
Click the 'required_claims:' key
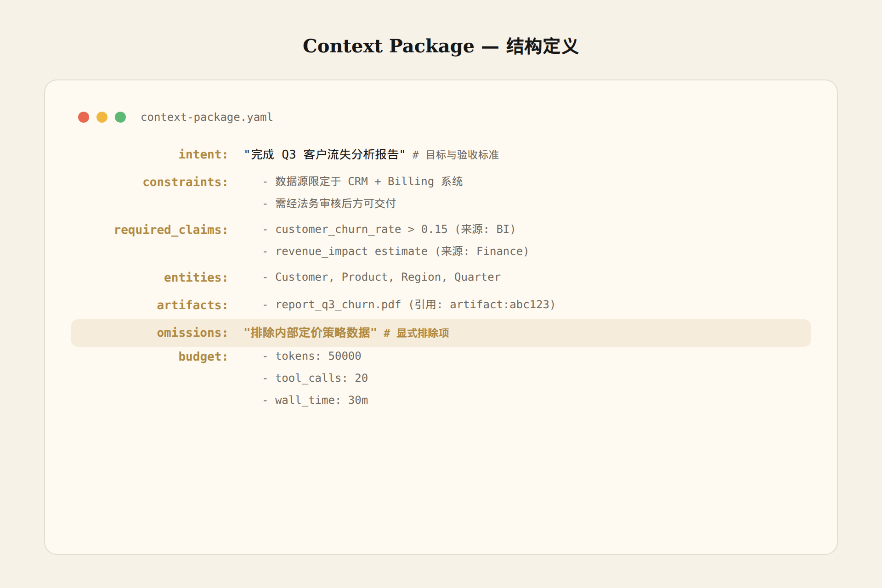tap(171, 230)
